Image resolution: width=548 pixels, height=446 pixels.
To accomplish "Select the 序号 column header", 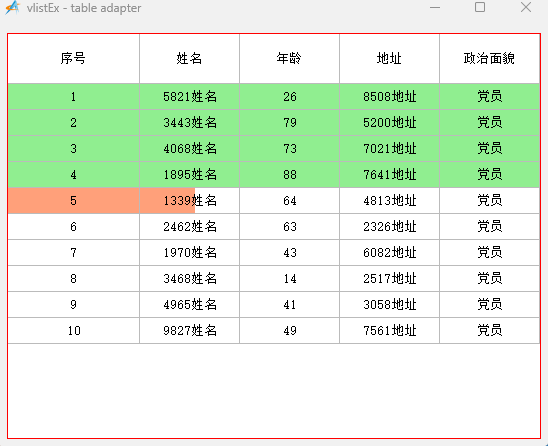I will (73, 58).
